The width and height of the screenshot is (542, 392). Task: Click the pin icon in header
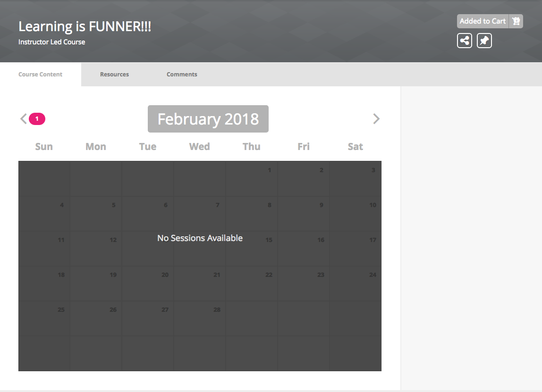pyautogui.click(x=484, y=41)
